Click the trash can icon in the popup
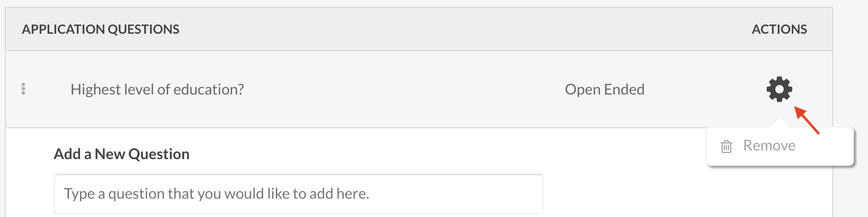The image size is (868, 217). click(x=726, y=146)
